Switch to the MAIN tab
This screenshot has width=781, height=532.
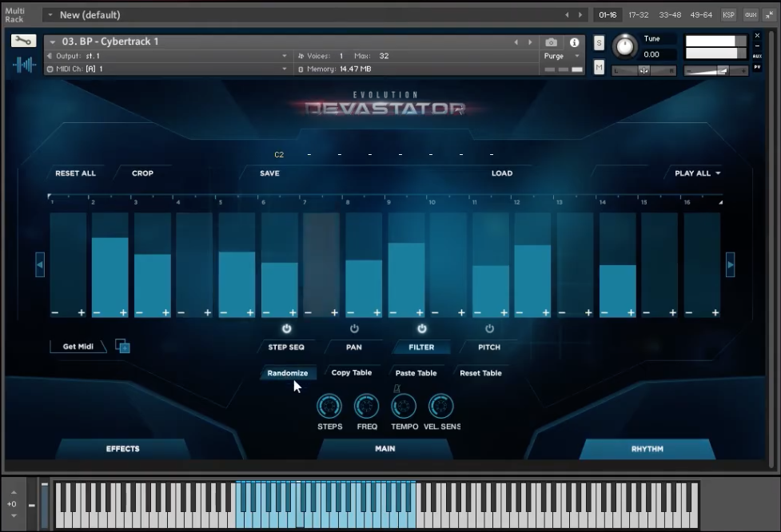coord(385,449)
